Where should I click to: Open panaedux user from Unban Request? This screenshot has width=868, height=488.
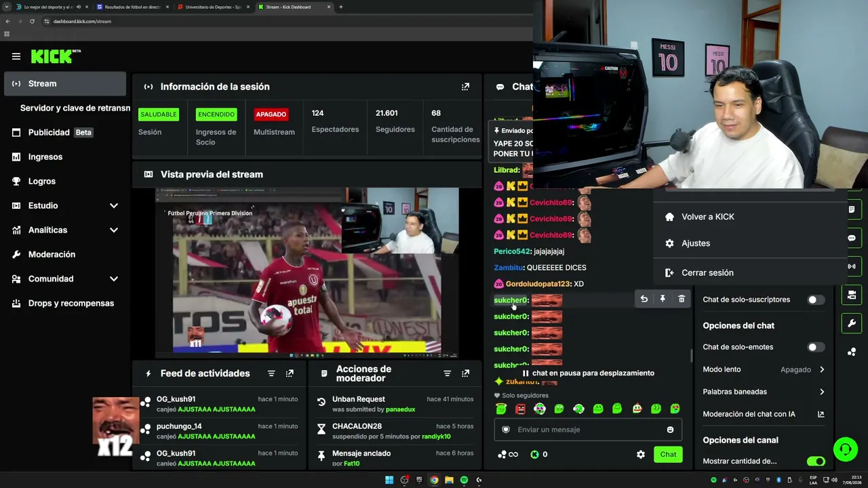[400, 409]
